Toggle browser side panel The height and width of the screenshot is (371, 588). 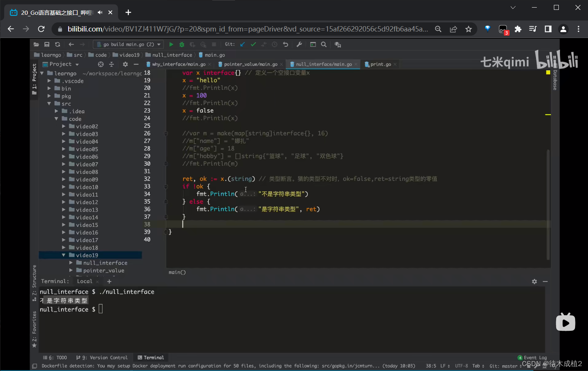[548, 29]
